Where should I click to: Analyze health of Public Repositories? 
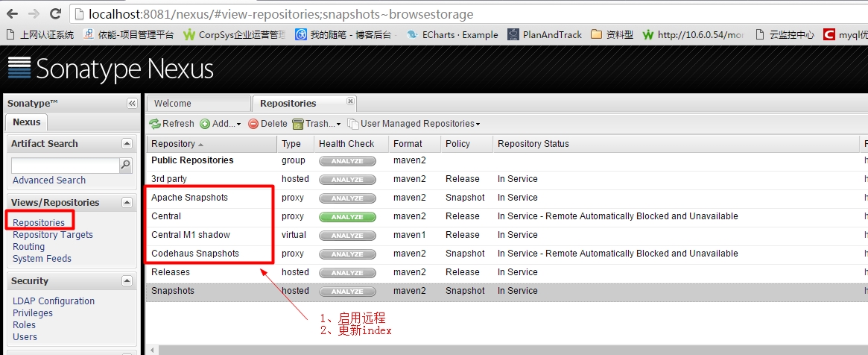point(347,161)
